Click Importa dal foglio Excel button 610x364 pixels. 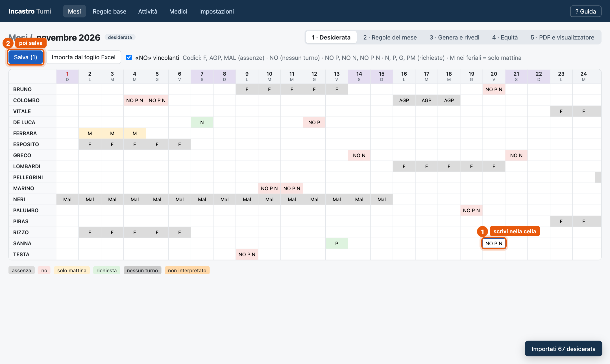[x=84, y=57]
